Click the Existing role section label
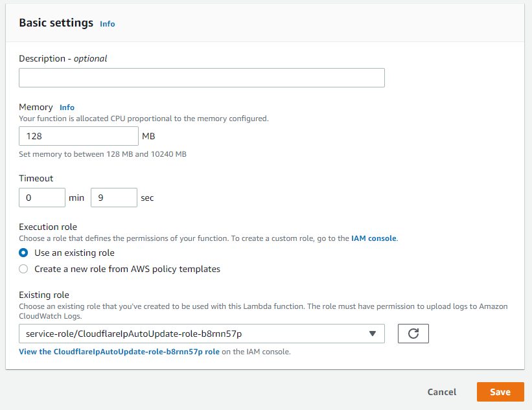The image size is (532, 410). (44, 295)
